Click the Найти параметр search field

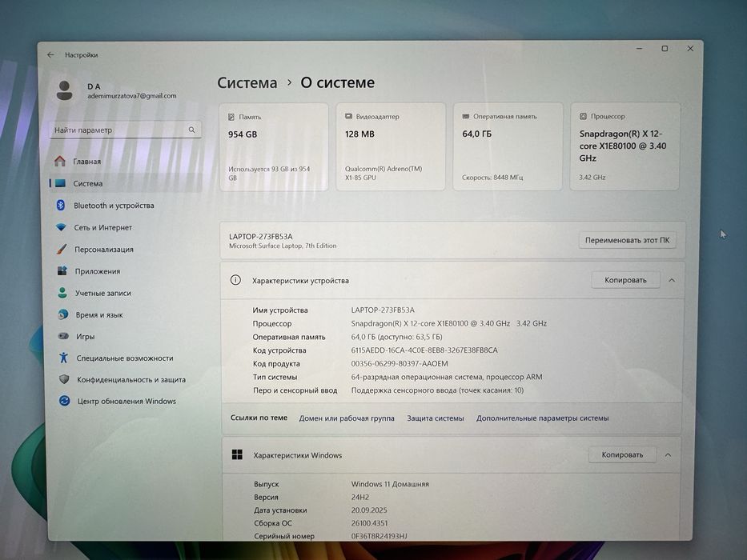pyautogui.click(x=125, y=130)
